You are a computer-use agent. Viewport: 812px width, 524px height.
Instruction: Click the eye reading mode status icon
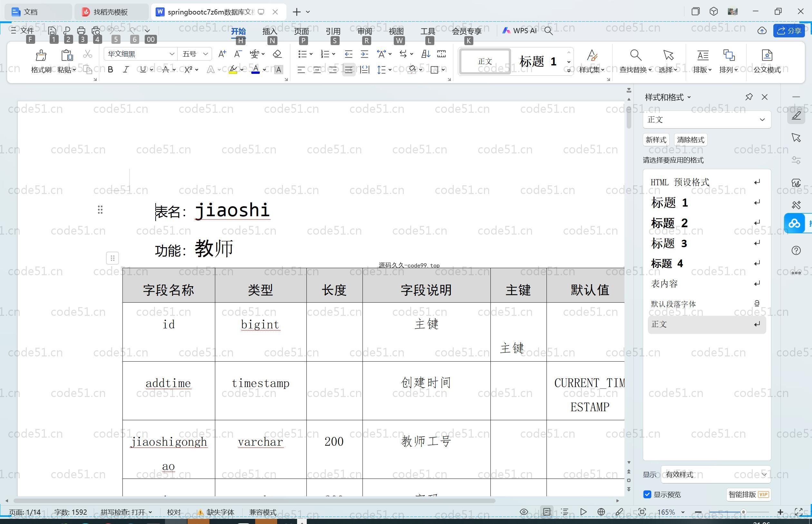pyautogui.click(x=524, y=512)
